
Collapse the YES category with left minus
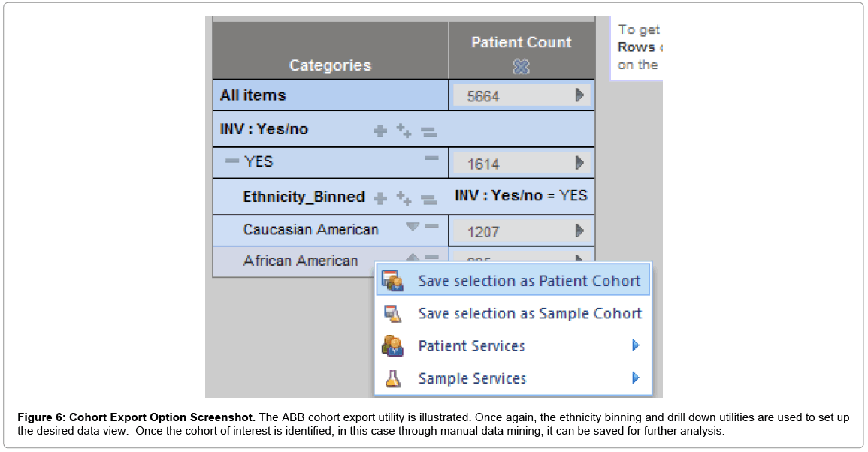coord(232,161)
